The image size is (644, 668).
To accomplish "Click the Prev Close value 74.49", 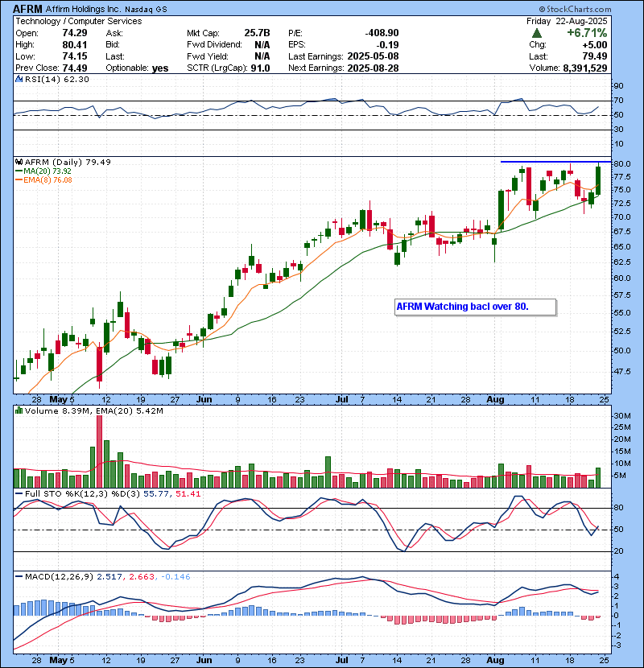I will (75, 68).
